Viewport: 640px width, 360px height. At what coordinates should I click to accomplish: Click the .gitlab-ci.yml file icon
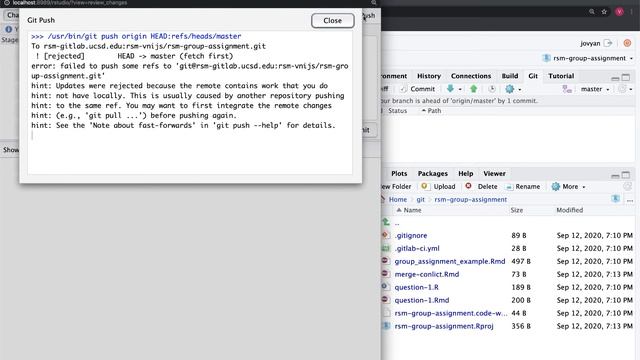pyautogui.click(x=385, y=248)
